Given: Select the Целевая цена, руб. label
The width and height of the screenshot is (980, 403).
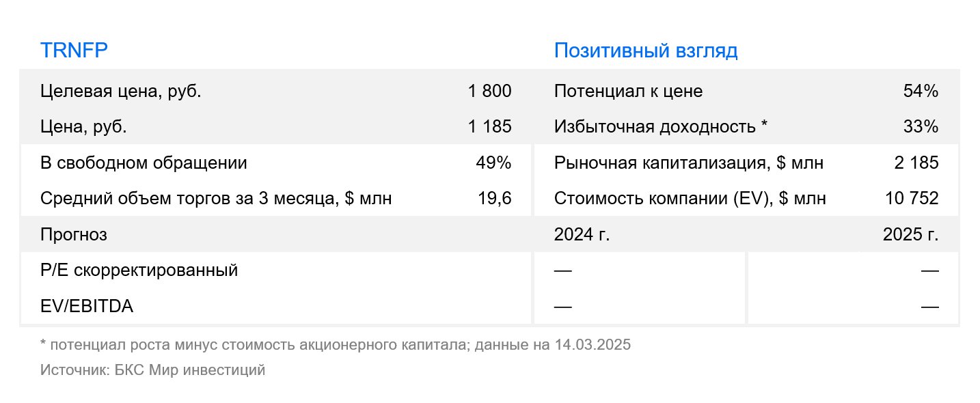Looking at the screenshot, I should (x=121, y=92).
